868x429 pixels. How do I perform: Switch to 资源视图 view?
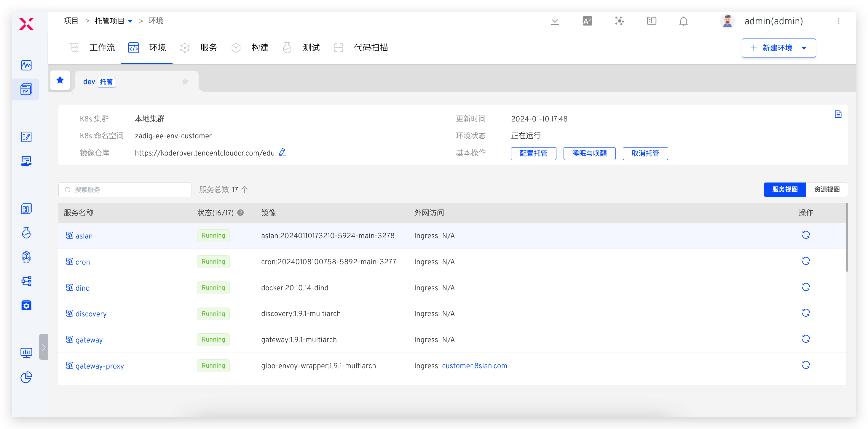(827, 190)
